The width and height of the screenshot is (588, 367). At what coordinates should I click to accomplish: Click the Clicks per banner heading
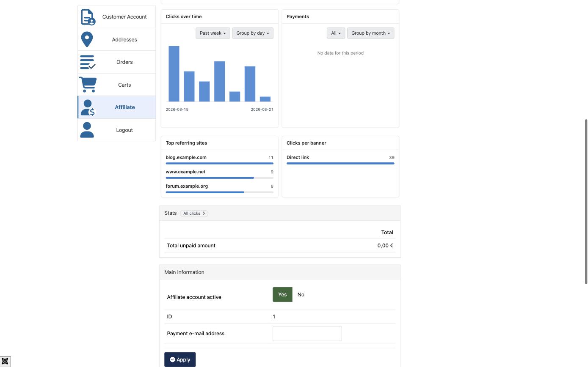(x=306, y=143)
